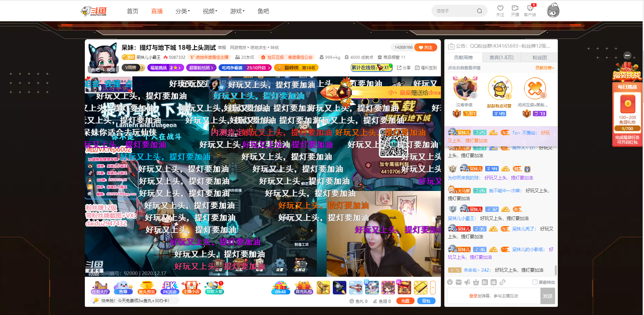
Task: Open the 鱼塘 fish pond icon
Action: 123,288
